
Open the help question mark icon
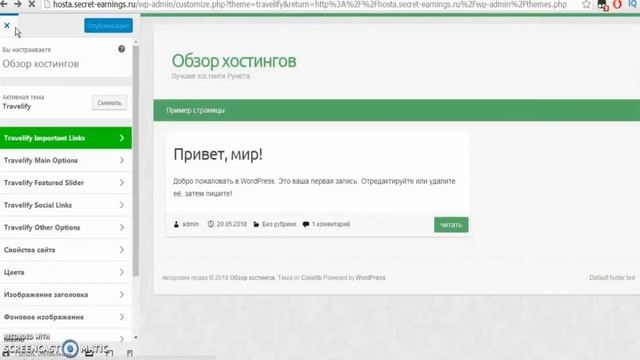122,49
